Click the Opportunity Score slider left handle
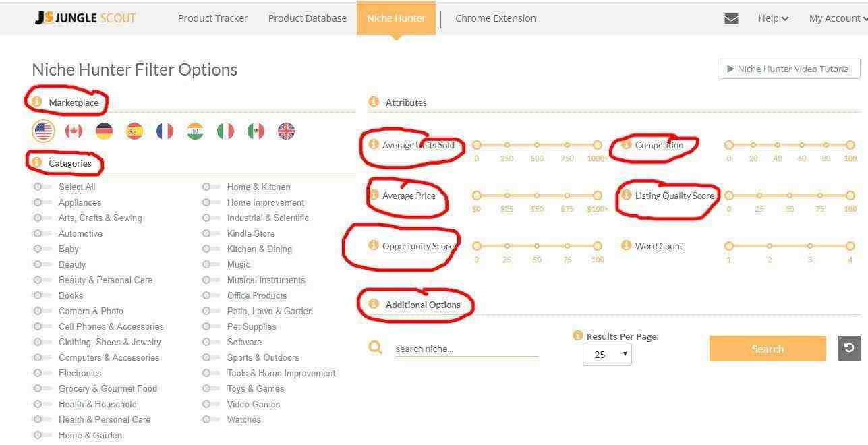This screenshot has height=445, width=868. click(477, 245)
